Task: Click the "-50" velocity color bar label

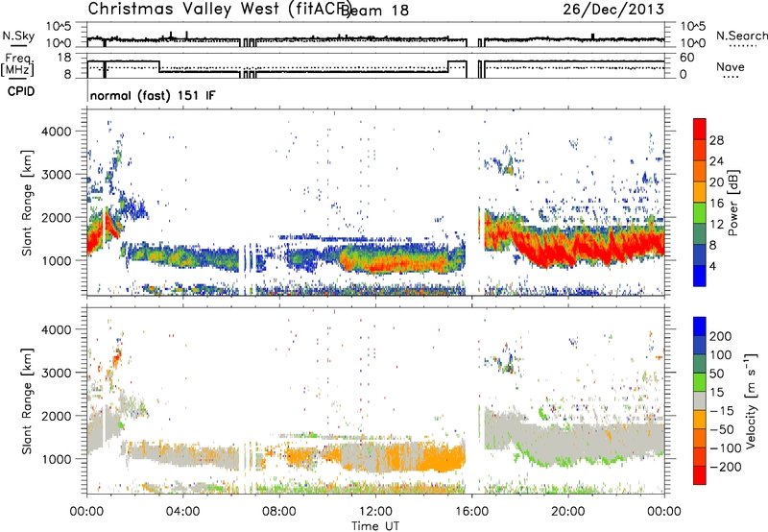Action: (x=722, y=430)
